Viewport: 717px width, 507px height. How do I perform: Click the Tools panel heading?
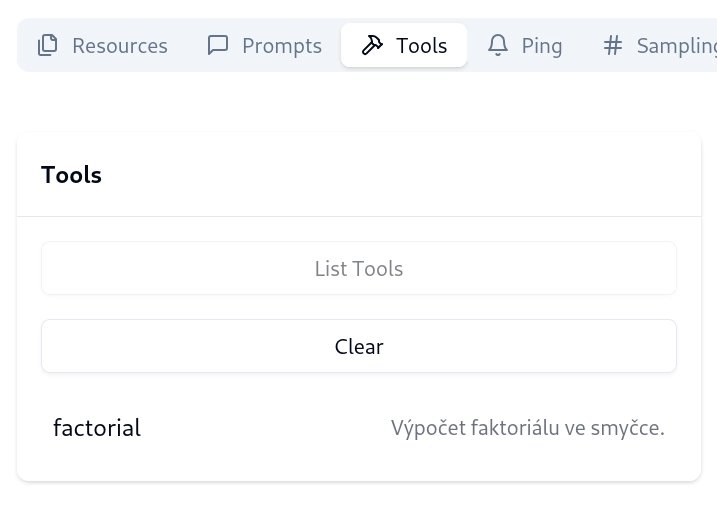[71, 175]
